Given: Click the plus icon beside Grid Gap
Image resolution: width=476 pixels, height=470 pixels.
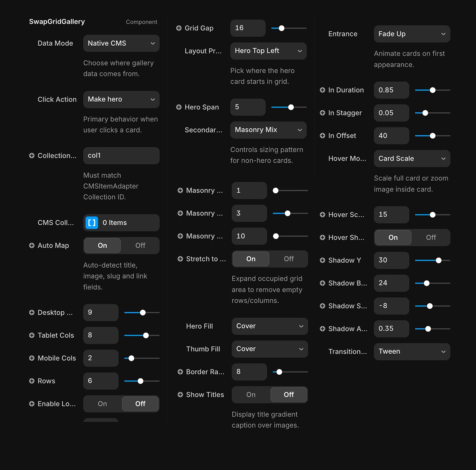Looking at the screenshot, I should [x=178, y=28].
